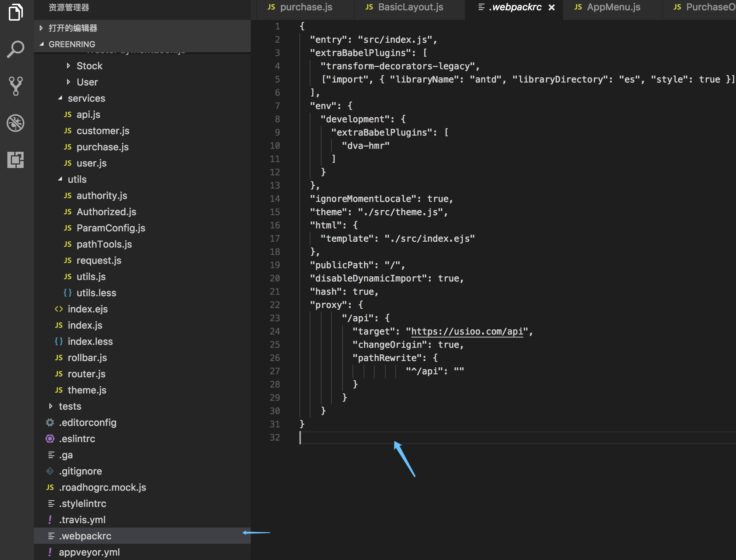Switch to the BasicLayout.js tab
This screenshot has width=736, height=560.
point(410,7)
